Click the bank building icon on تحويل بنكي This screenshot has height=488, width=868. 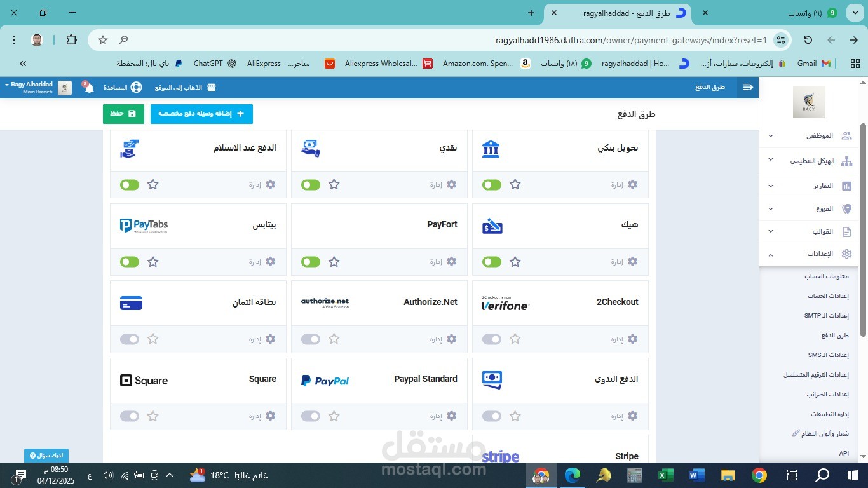point(491,148)
